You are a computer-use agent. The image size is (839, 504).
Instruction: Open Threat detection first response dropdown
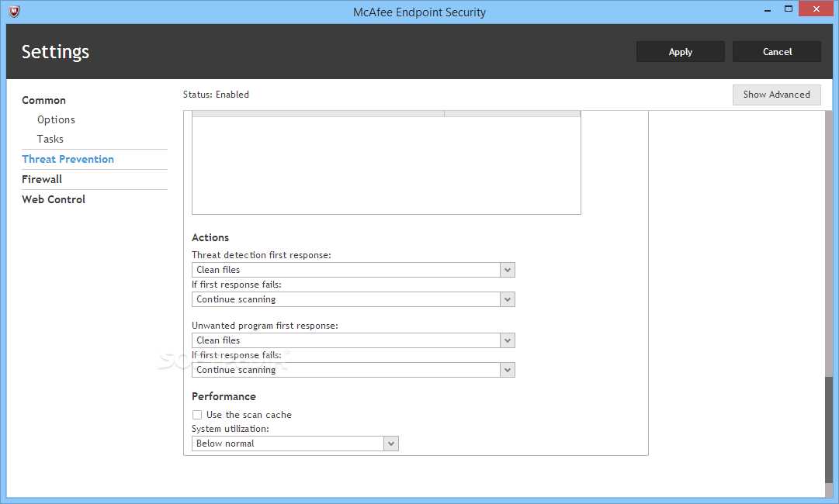click(x=353, y=270)
